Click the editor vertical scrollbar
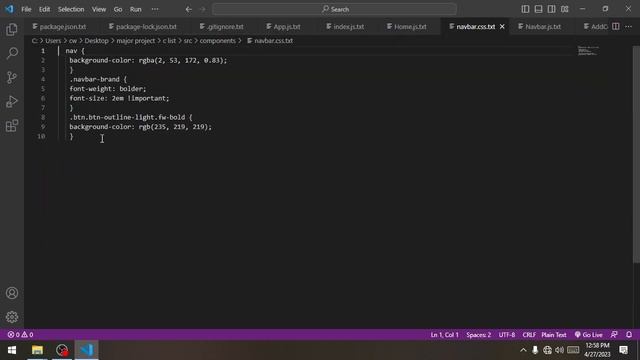This screenshot has height=360, width=640. (x=636, y=154)
